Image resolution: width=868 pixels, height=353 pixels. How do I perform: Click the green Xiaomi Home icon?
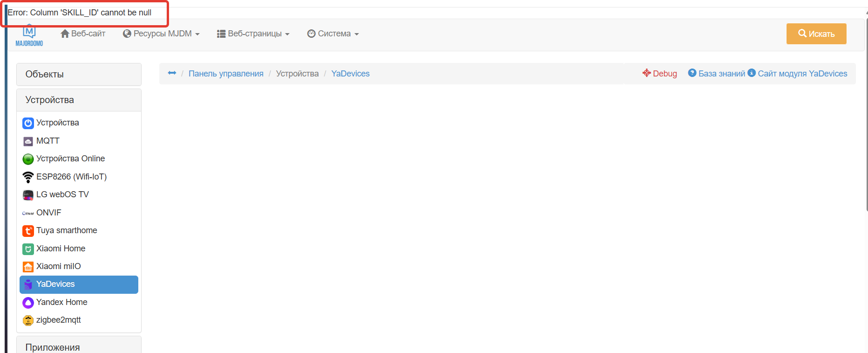coord(28,249)
